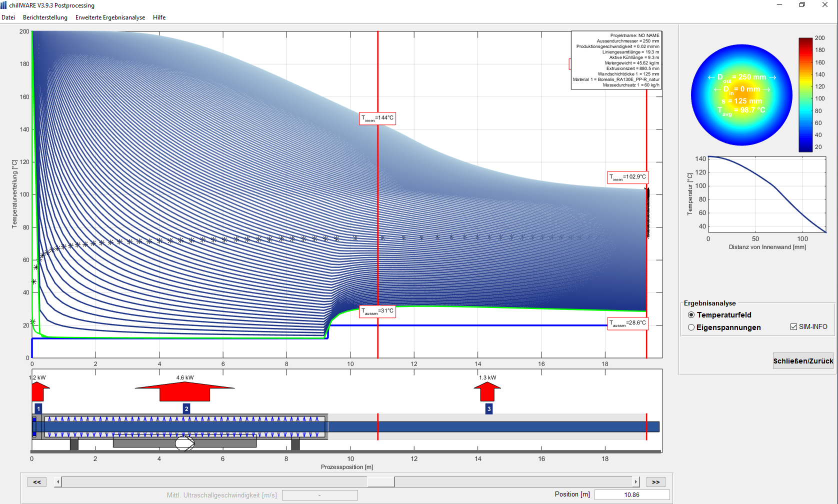Open the Datei menu
The image size is (838, 504).
[8, 17]
